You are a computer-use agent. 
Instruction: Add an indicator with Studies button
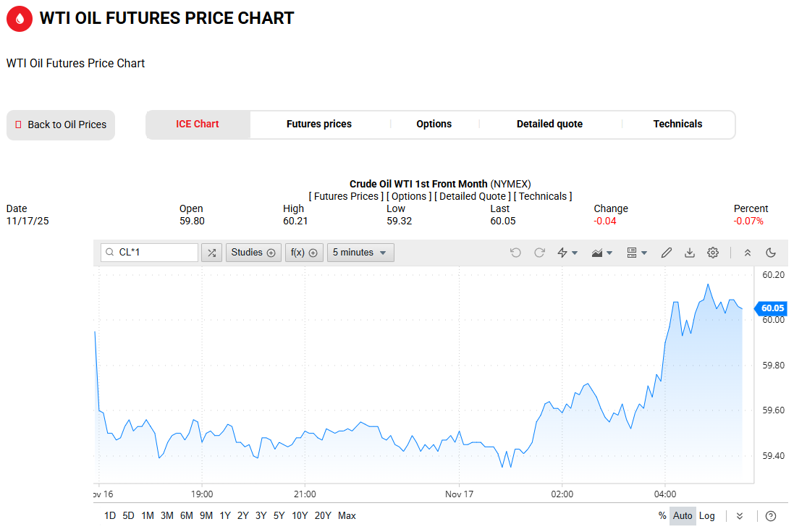[253, 253]
